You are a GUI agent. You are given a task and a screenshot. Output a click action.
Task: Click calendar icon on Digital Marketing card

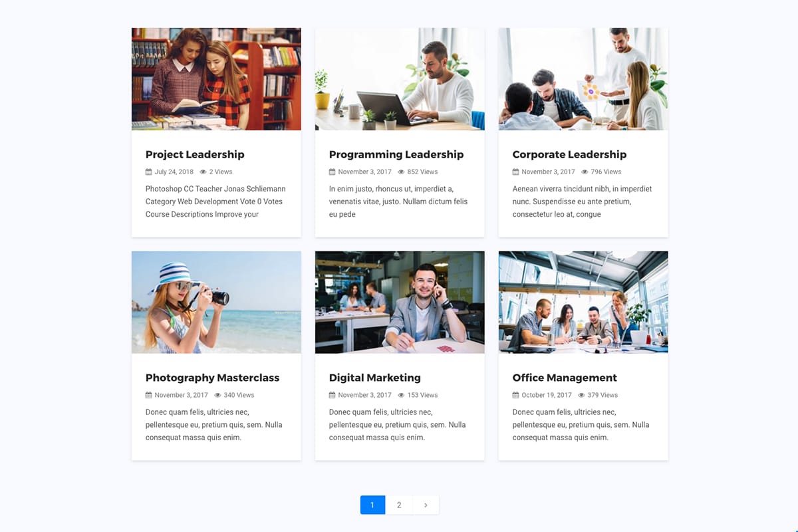[332, 395]
